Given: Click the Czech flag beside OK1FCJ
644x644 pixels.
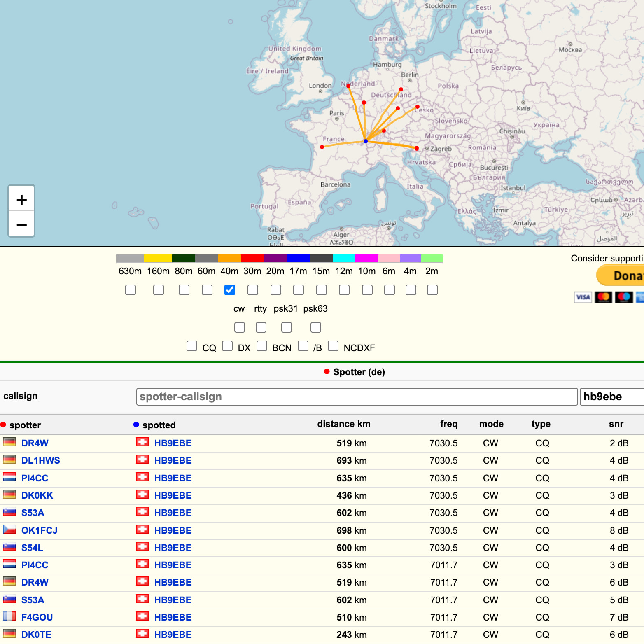Looking at the screenshot, I should 9,530.
